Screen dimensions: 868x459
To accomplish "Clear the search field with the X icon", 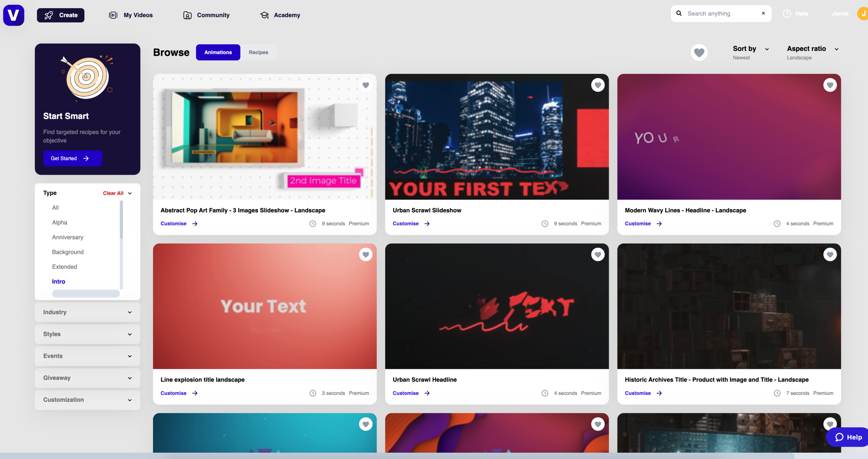I will (x=763, y=14).
